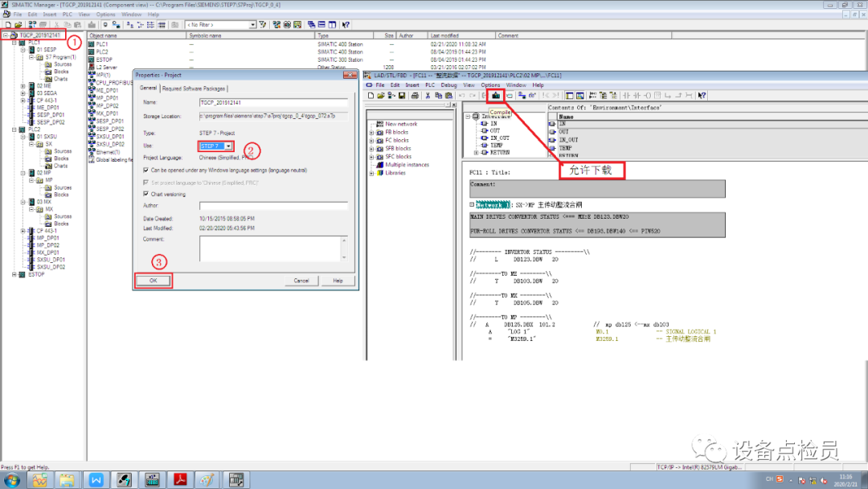Click Help pointer icon in SIMATIC Manager toolbar
868x489 pixels.
346,25
